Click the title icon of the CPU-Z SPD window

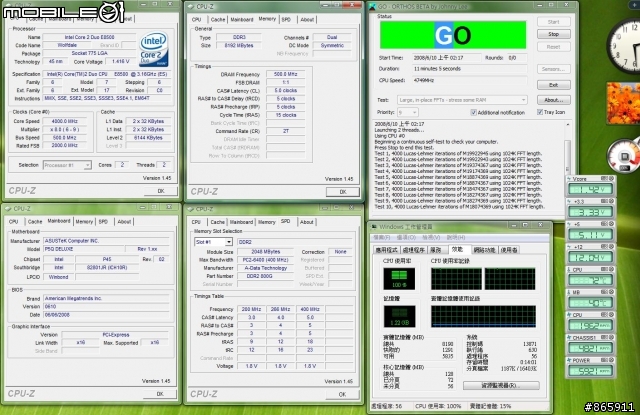coord(191,209)
